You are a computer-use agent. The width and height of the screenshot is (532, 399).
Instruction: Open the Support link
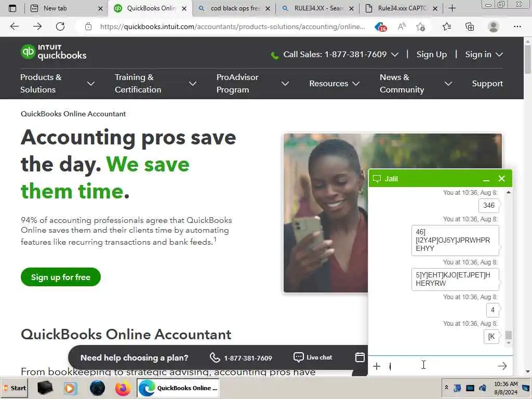(487, 84)
